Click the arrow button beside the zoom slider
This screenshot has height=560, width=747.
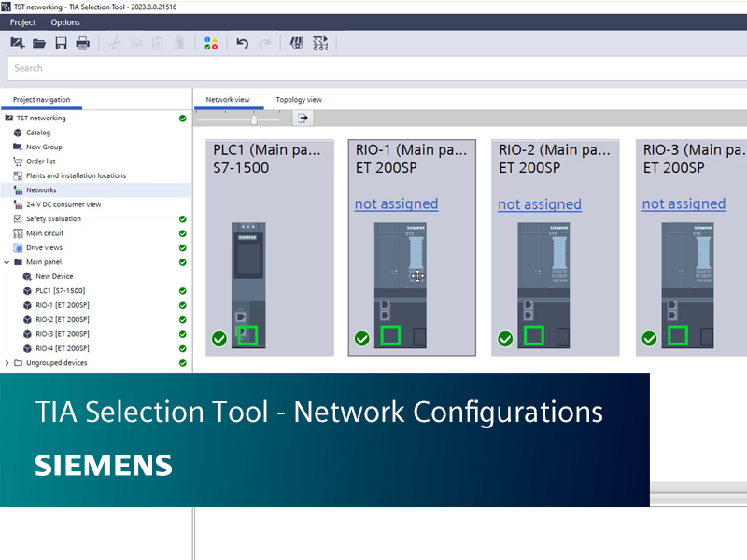(303, 118)
